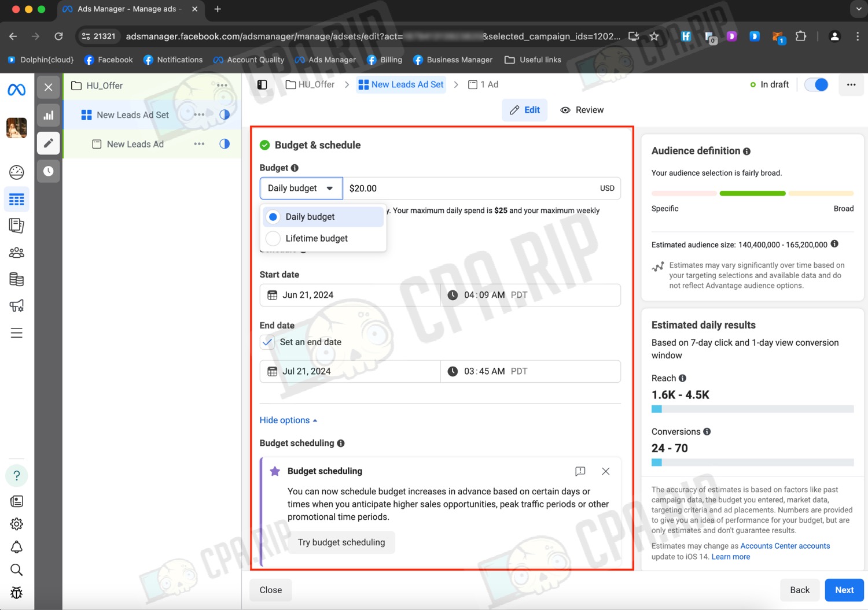Screen dimensions: 868x610
Task: Open the Business Manager bookmark
Action: click(453, 60)
